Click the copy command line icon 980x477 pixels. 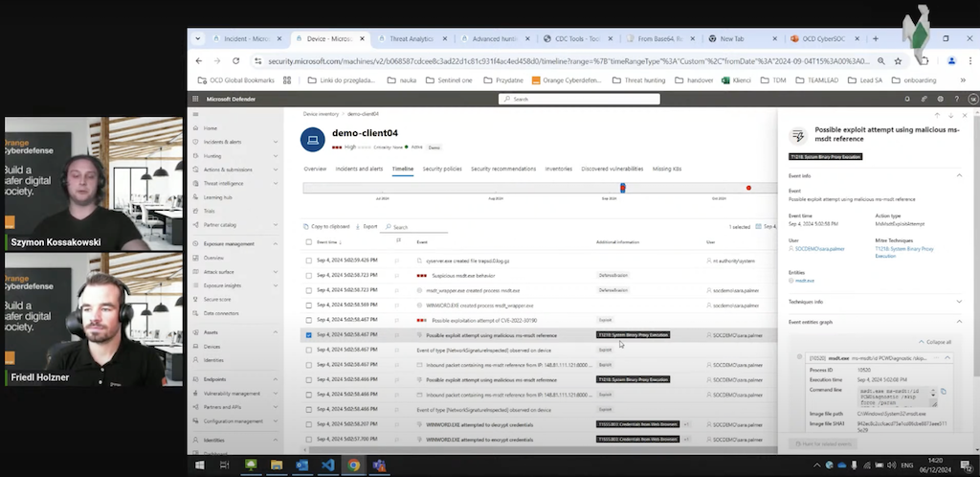[x=943, y=392]
